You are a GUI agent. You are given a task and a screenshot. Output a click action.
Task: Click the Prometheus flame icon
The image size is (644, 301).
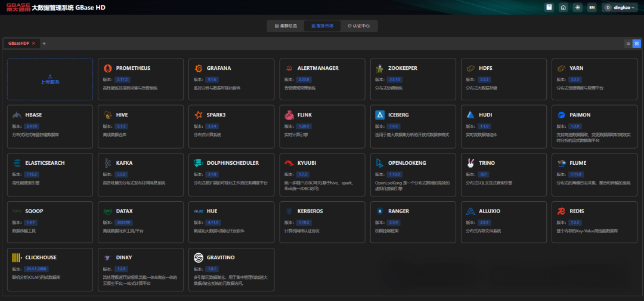107,68
